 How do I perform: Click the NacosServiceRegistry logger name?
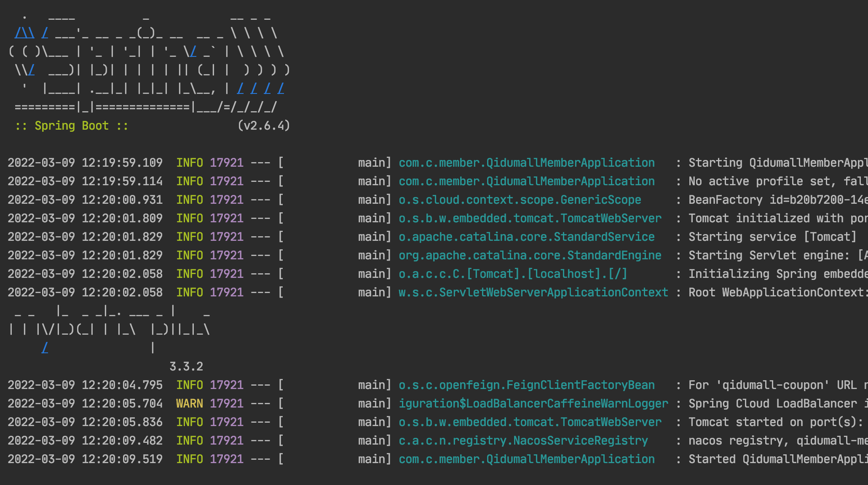tap(523, 440)
